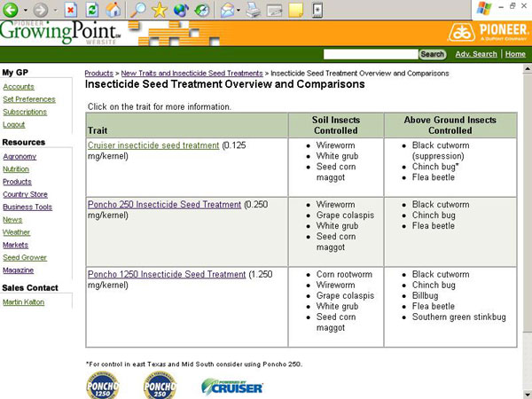Click the page scrollbar up arrow
The image size is (532, 399).
coord(528,68)
